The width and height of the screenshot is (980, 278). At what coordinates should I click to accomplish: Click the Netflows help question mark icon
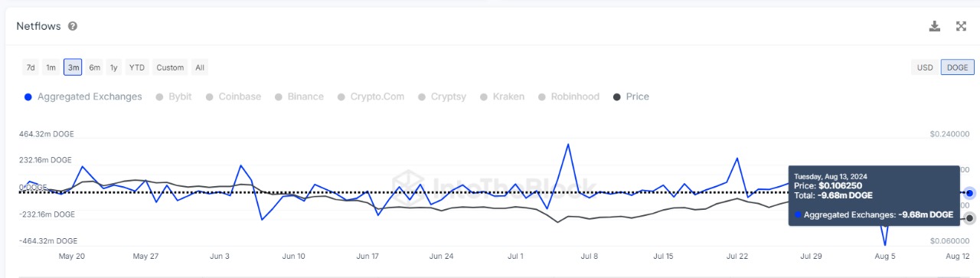73,26
